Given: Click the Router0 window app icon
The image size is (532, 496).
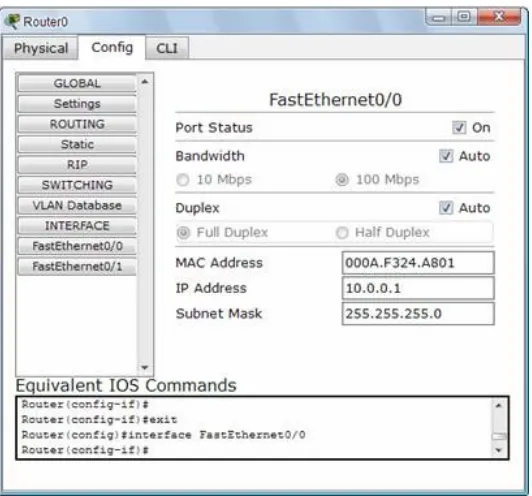Looking at the screenshot, I should click(x=12, y=21).
